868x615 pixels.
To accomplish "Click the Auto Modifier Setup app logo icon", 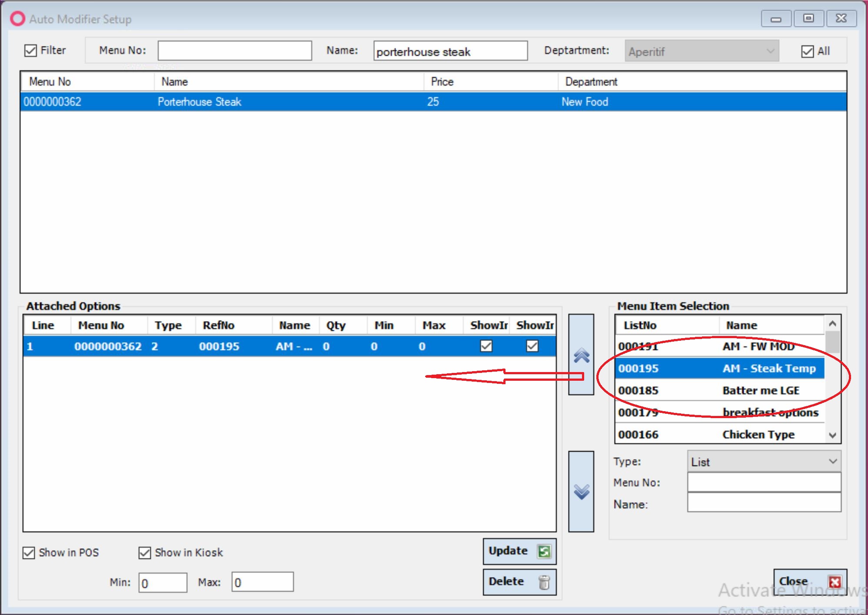I will click(x=18, y=19).
